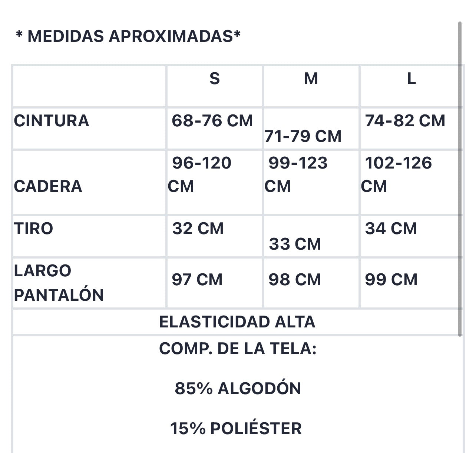Select the L size column header
The image size is (476, 453).
(411, 79)
